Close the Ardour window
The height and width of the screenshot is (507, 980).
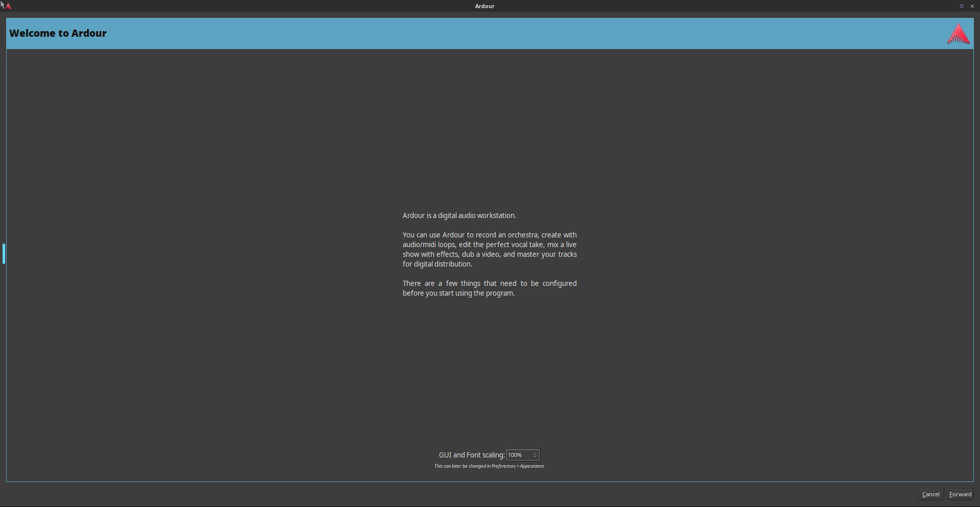[972, 6]
